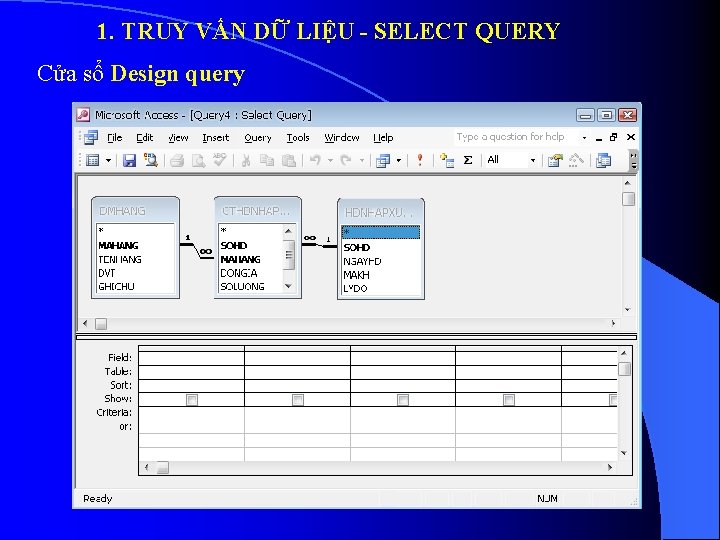Image resolution: width=720 pixels, height=540 pixels.
Task: Open the Tools menu
Action: [298, 138]
